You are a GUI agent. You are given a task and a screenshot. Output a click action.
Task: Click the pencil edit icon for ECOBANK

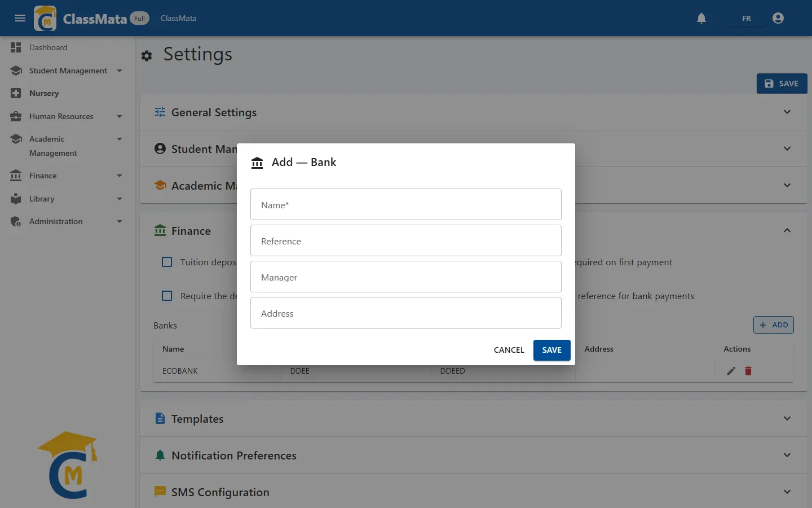731,371
